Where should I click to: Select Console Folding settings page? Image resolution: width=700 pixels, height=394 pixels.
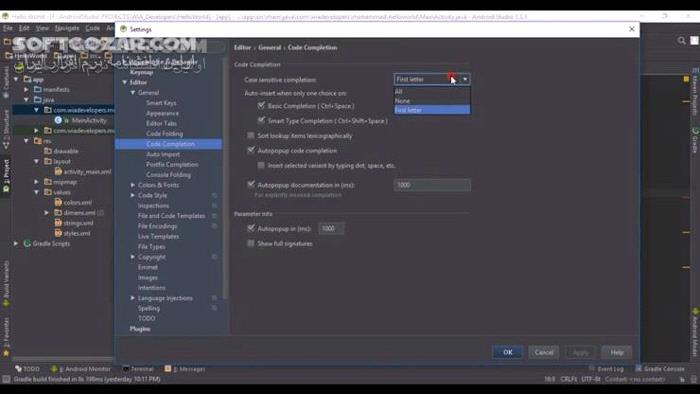coord(168,175)
